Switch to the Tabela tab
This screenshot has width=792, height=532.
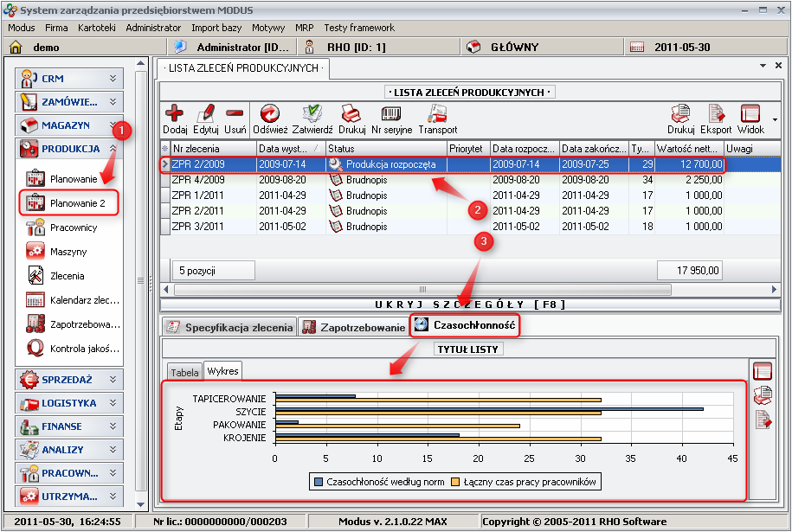point(184,371)
